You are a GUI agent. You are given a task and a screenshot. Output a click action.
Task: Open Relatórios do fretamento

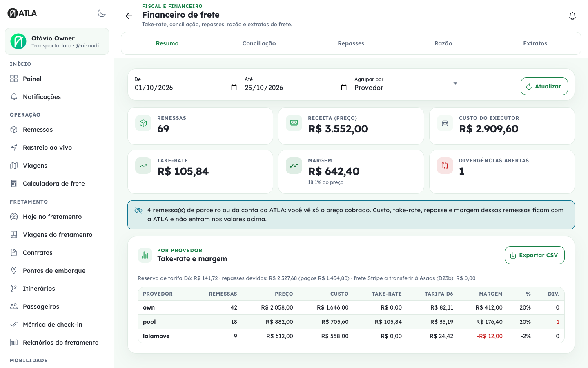pos(57,343)
